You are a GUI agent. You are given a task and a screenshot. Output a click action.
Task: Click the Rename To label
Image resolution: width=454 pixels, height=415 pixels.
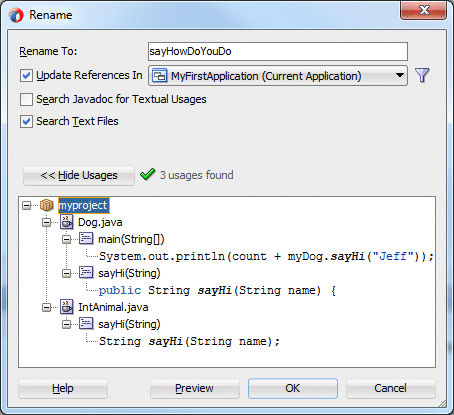click(x=48, y=51)
